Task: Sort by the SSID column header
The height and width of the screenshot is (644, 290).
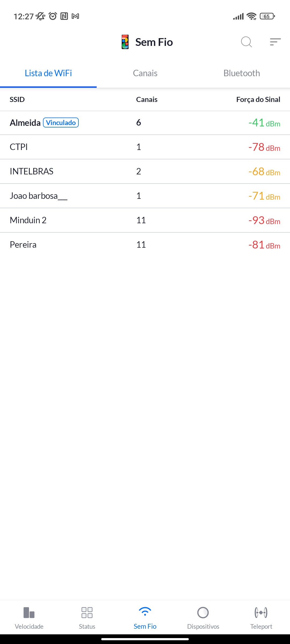Action: coord(17,100)
